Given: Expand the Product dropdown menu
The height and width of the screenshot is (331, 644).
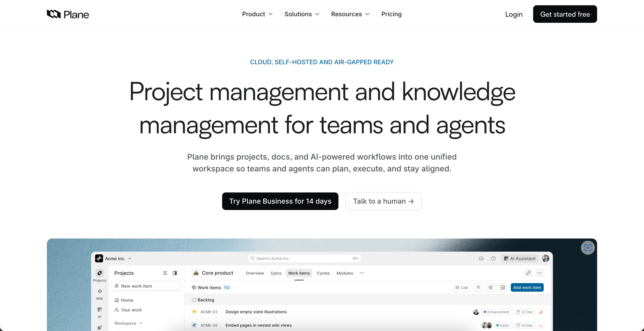Looking at the screenshot, I should pyautogui.click(x=257, y=14).
